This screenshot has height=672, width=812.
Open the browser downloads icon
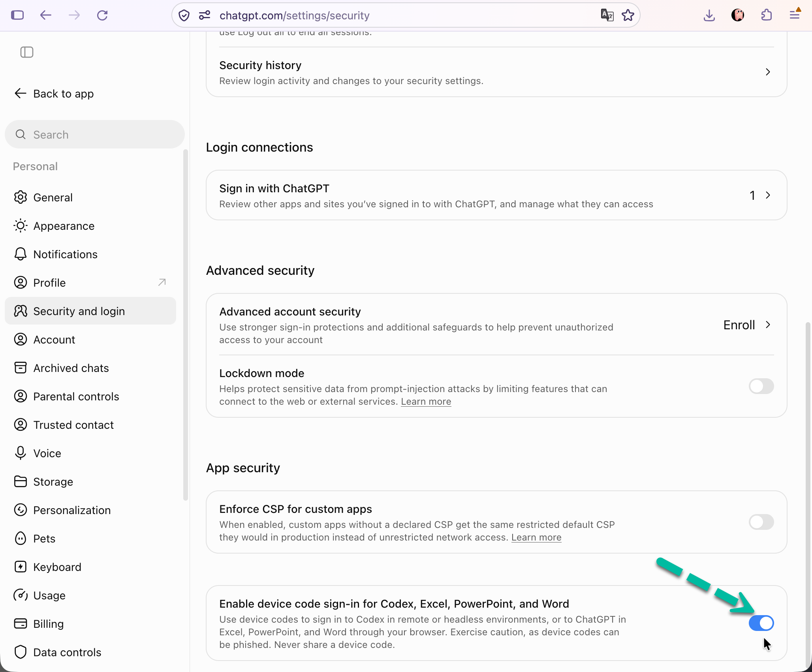[709, 15]
